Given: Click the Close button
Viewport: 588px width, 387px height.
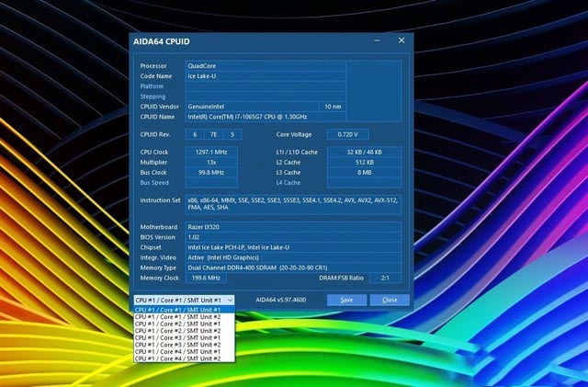Looking at the screenshot, I should click(390, 300).
